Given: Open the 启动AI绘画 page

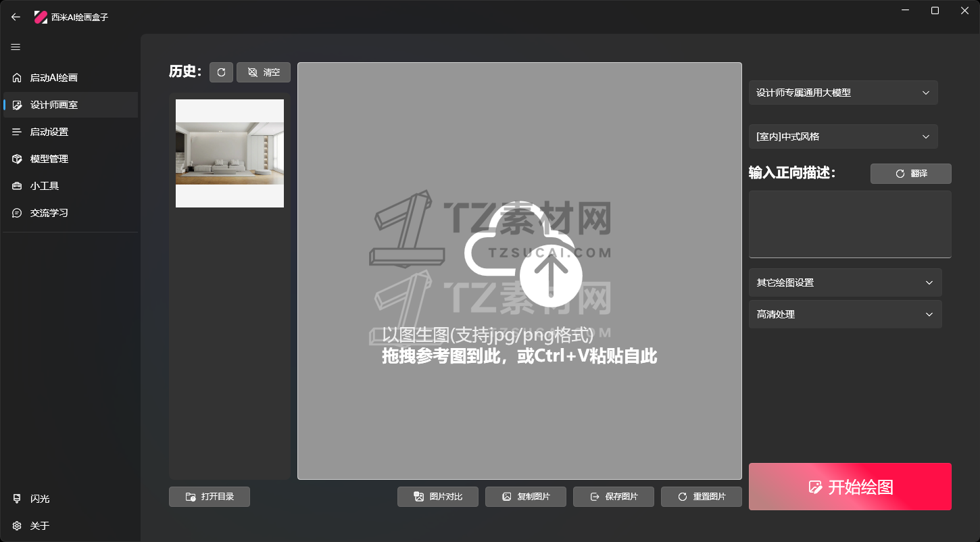Looking at the screenshot, I should coord(70,78).
